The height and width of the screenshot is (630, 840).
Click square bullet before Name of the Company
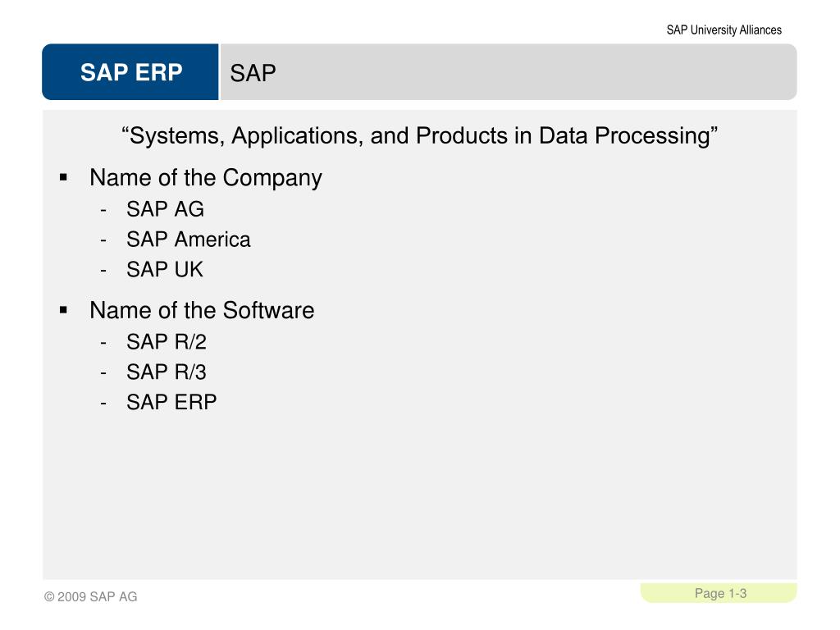click(64, 177)
